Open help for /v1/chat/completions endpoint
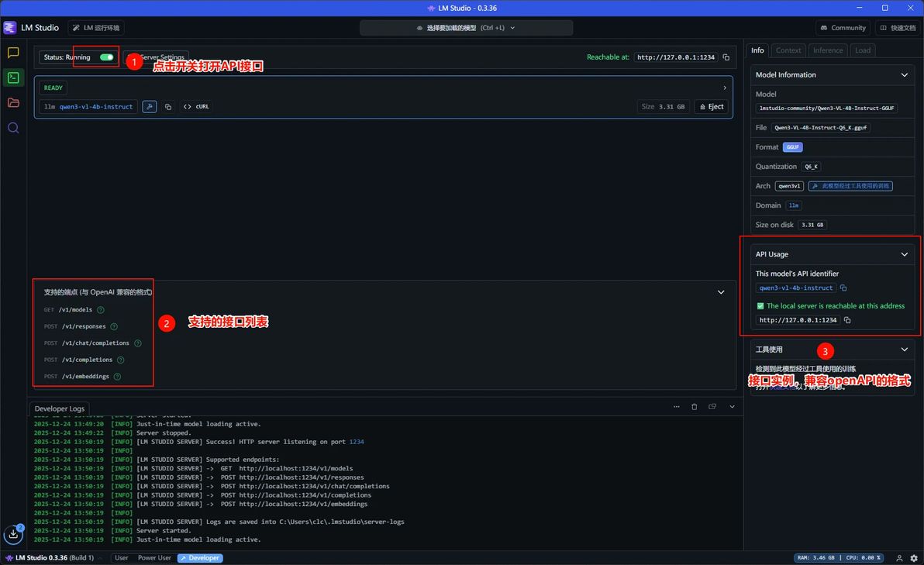The height and width of the screenshot is (565, 924). (x=137, y=343)
